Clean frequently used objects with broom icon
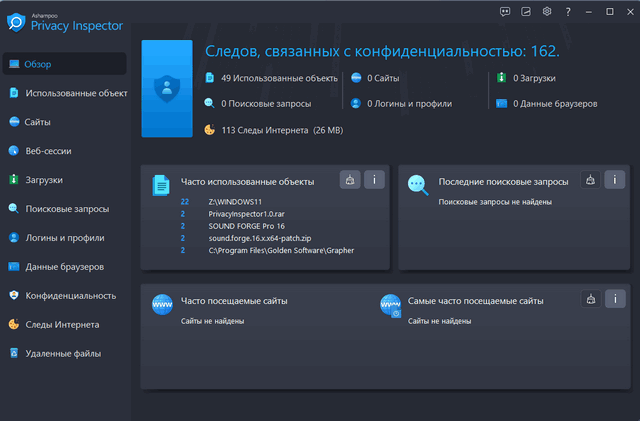This screenshot has width=640, height=421. 350,180
